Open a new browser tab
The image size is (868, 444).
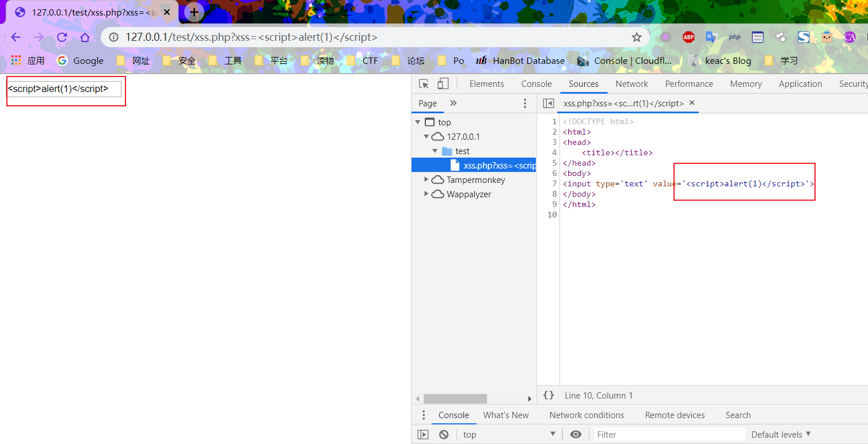pyautogui.click(x=194, y=12)
